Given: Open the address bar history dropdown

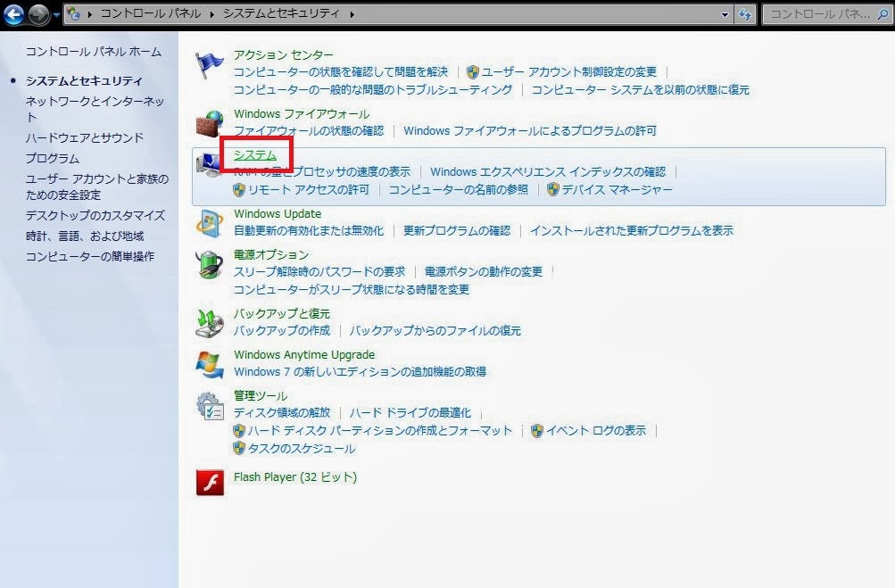Looking at the screenshot, I should tap(725, 15).
